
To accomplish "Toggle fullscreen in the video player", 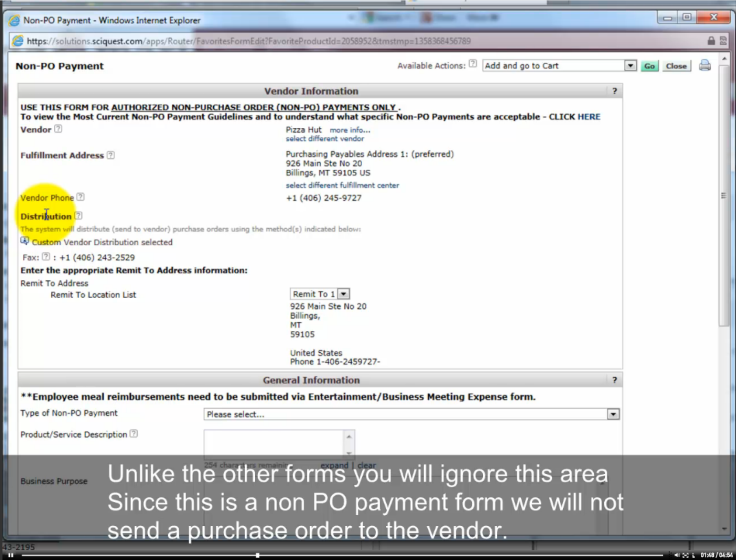I will (685, 555).
